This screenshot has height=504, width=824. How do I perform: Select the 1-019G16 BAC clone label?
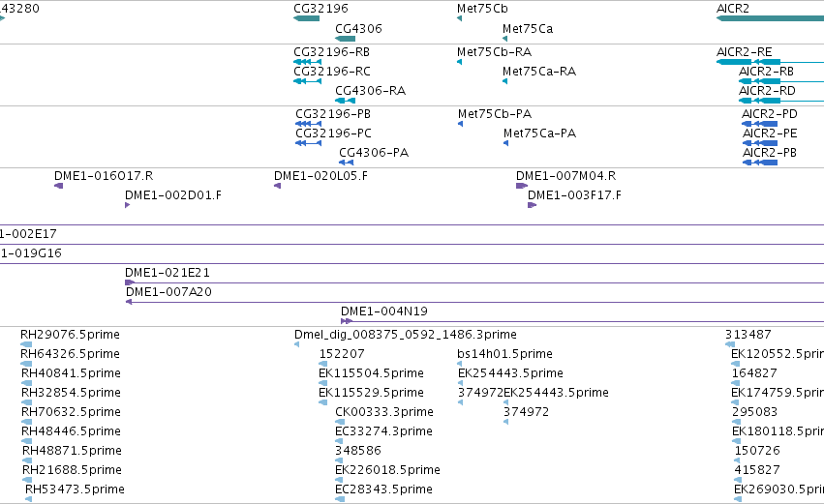tap(31, 253)
